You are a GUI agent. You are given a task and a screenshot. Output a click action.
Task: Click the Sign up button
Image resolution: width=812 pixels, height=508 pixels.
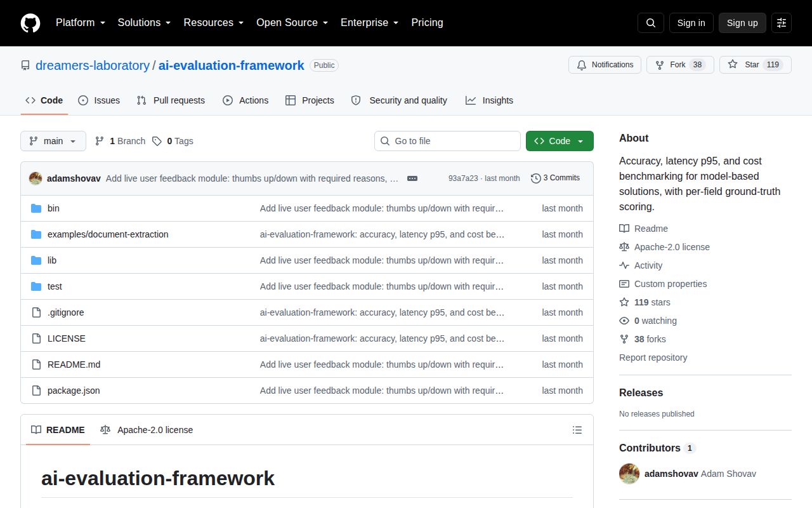(742, 23)
